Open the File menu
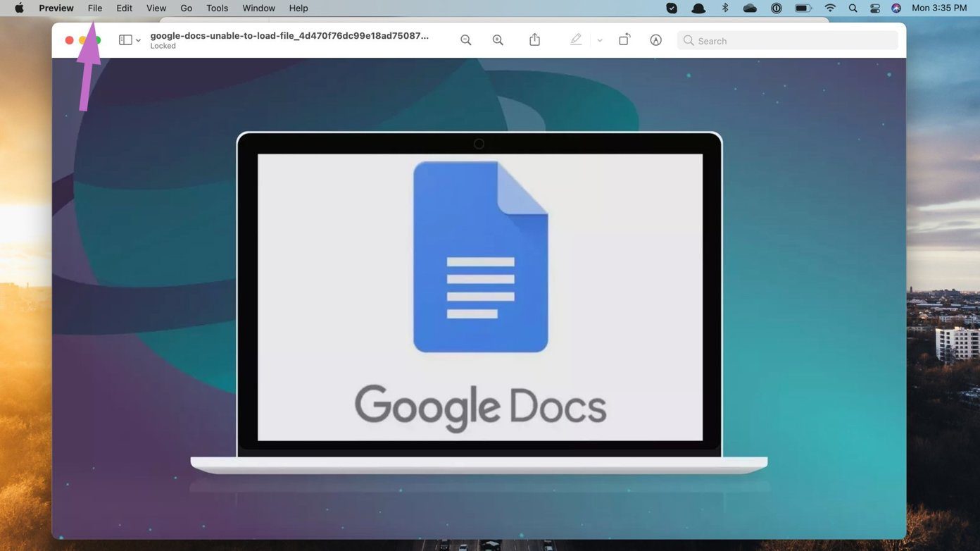Image resolution: width=980 pixels, height=551 pixels. (95, 8)
